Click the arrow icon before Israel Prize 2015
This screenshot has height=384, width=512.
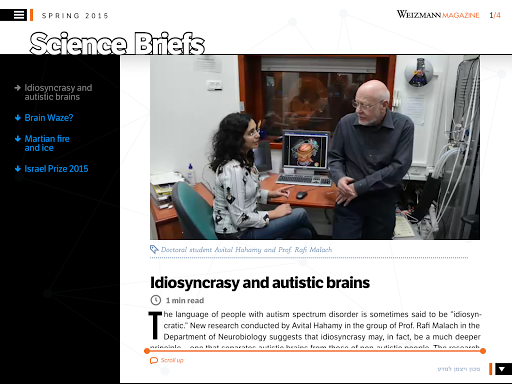click(18, 169)
